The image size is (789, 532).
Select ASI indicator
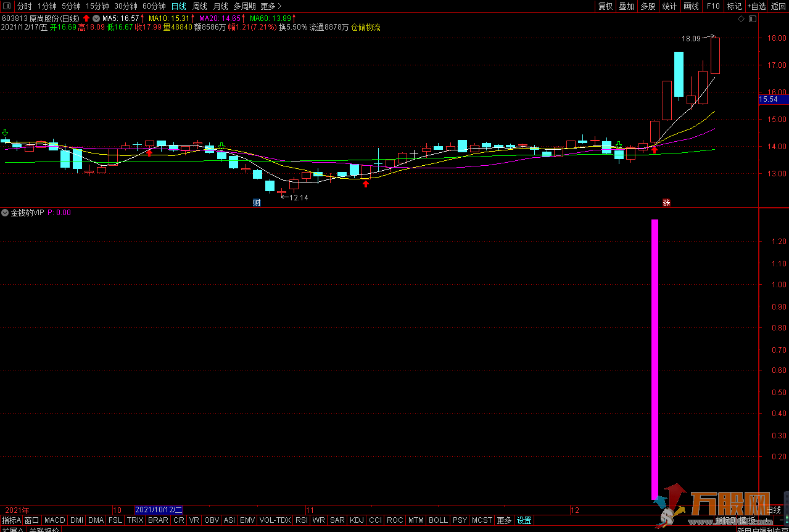click(x=229, y=520)
